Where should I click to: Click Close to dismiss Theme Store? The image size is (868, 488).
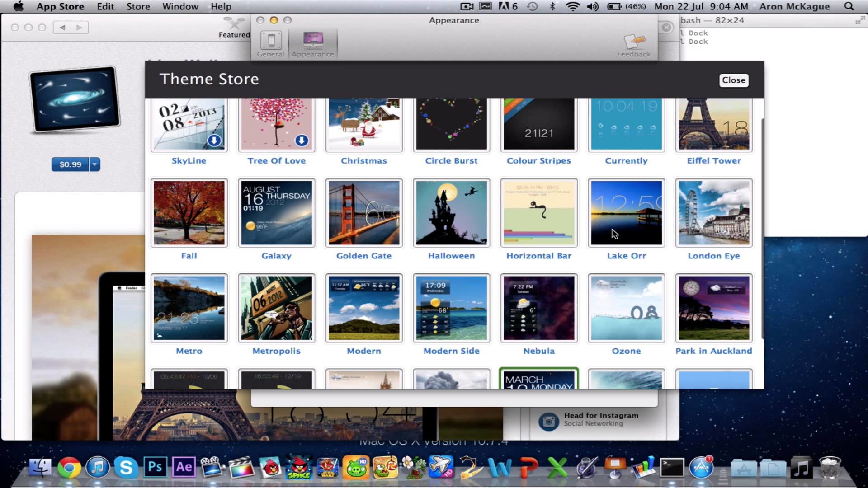733,80
